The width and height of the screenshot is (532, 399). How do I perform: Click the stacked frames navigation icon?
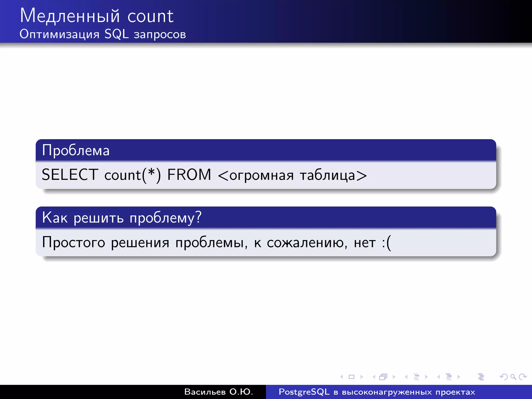point(383,377)
